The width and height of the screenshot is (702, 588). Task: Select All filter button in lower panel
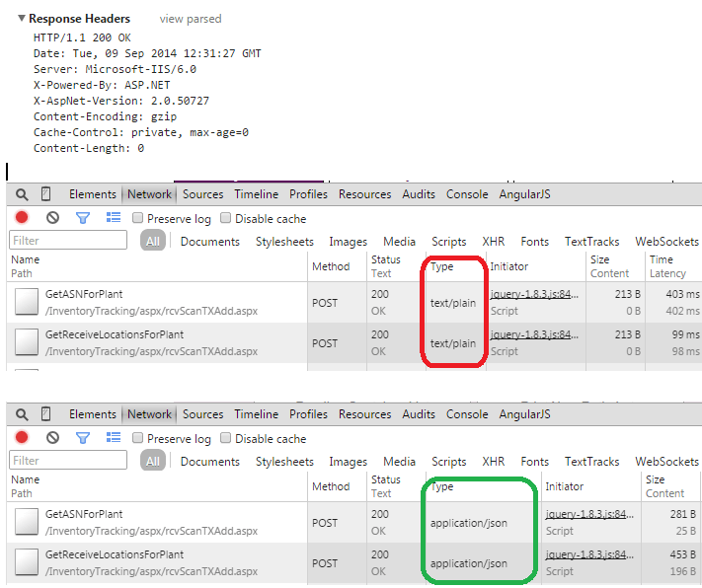pyautogui.click(x=153, y=461)
